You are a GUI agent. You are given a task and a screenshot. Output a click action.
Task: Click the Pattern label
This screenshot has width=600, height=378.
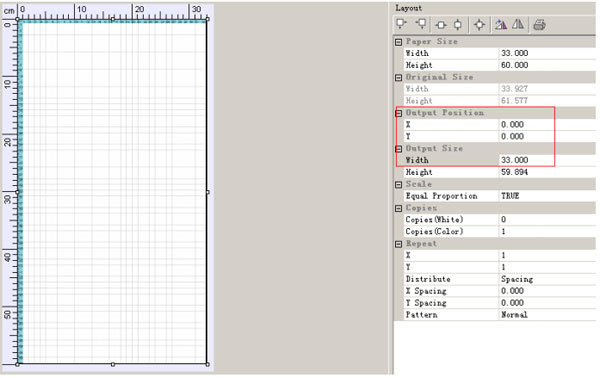pyautogui.click(x=421, y=314)
